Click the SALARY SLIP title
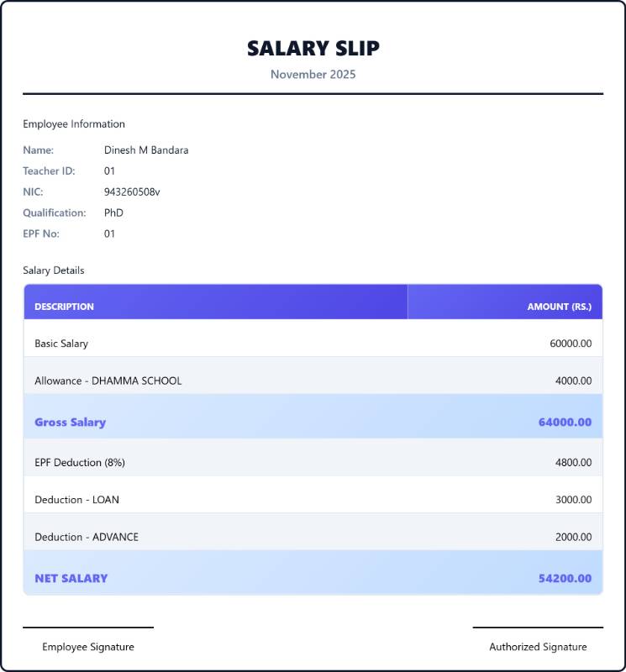The image size is (626, 672). point(313,49)
